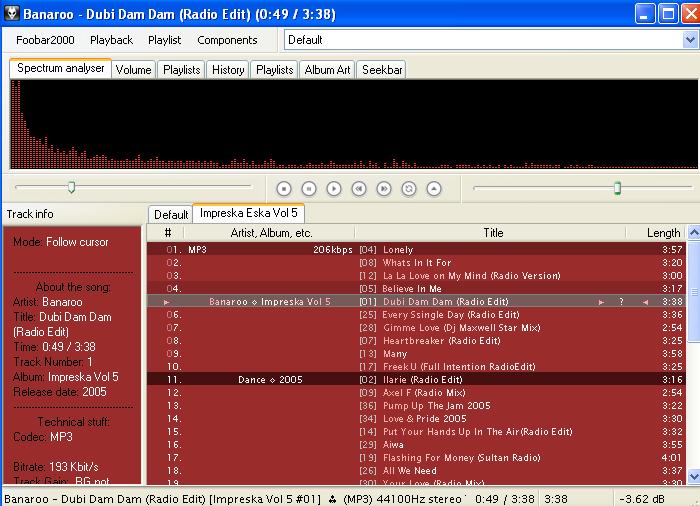The width and height of the screenshot is (700, 506).
Task: Skip to the previous track
Action: pyautogui.click(x=359, y=189)
